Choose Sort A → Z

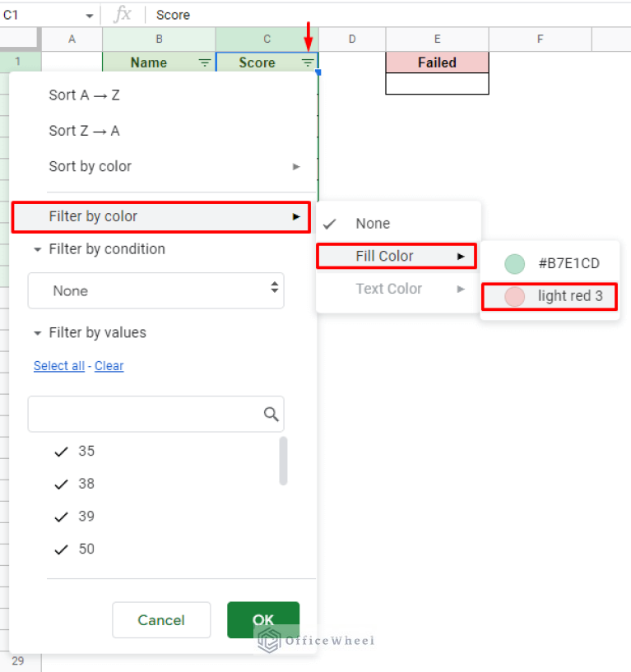pos(84,95)
